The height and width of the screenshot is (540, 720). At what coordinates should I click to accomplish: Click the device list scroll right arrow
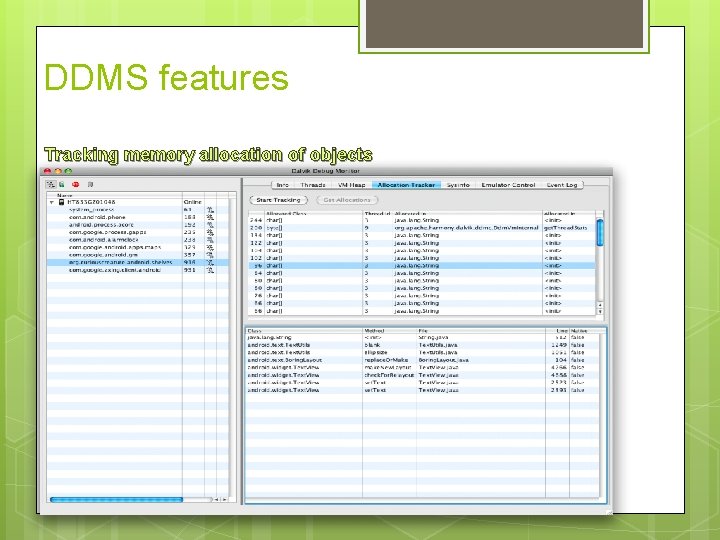click(225, 499)
